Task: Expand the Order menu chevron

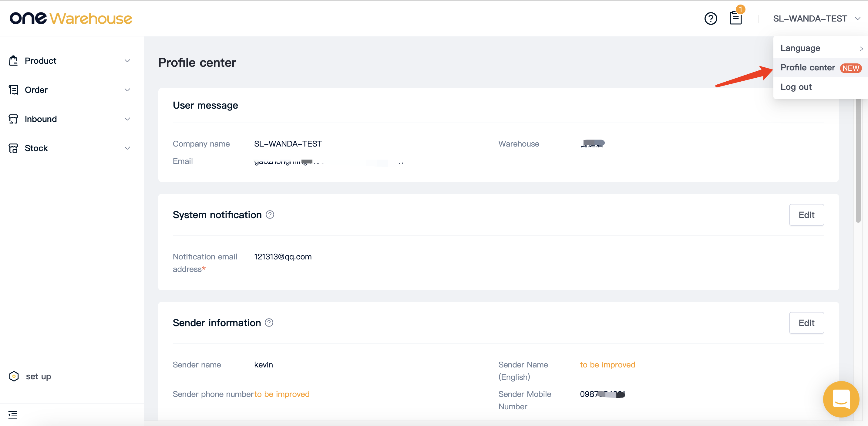Action: (x=127, y=90)
